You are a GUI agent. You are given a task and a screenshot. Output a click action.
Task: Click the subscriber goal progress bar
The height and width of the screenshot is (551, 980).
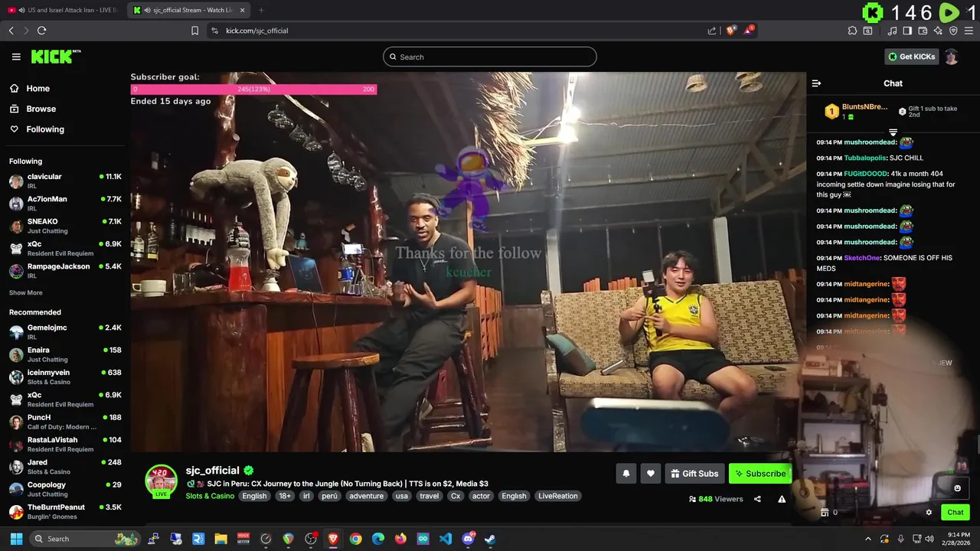[253, 90]
